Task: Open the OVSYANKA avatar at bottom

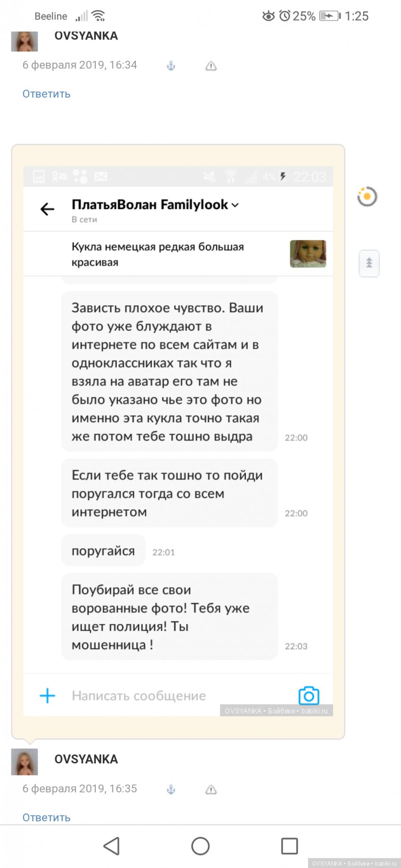Action: pos(25,762)
